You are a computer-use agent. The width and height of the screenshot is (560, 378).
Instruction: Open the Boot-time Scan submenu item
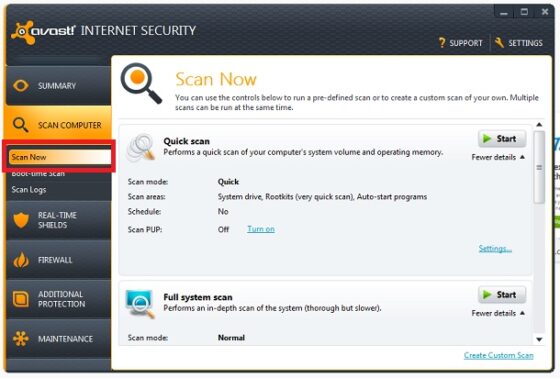(38, 174)
